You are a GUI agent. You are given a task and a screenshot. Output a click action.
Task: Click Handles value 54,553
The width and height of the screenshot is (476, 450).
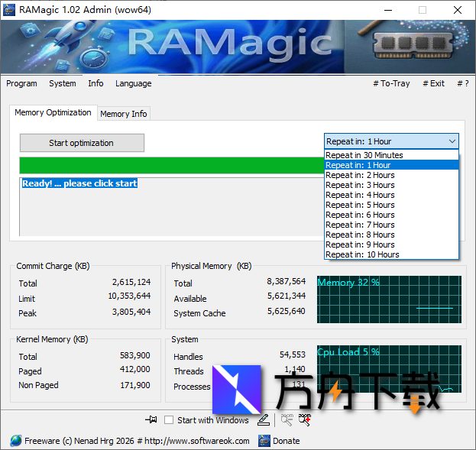click(x=293, y=354)
